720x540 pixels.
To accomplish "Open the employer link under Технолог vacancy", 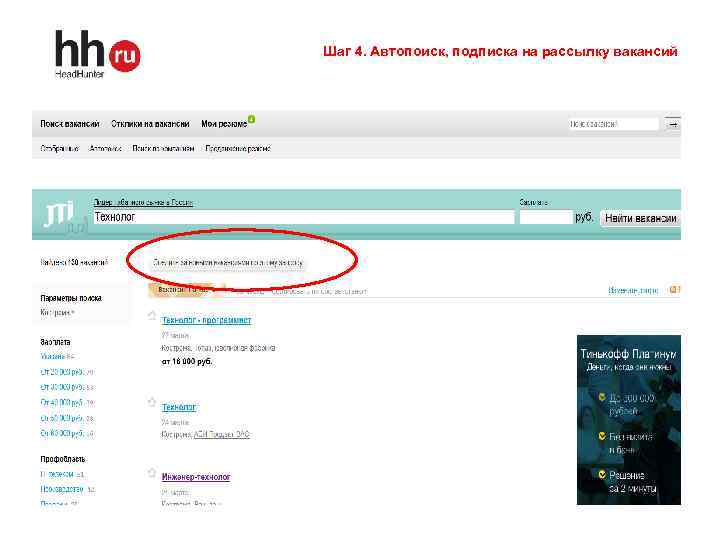I will (222, 434).
